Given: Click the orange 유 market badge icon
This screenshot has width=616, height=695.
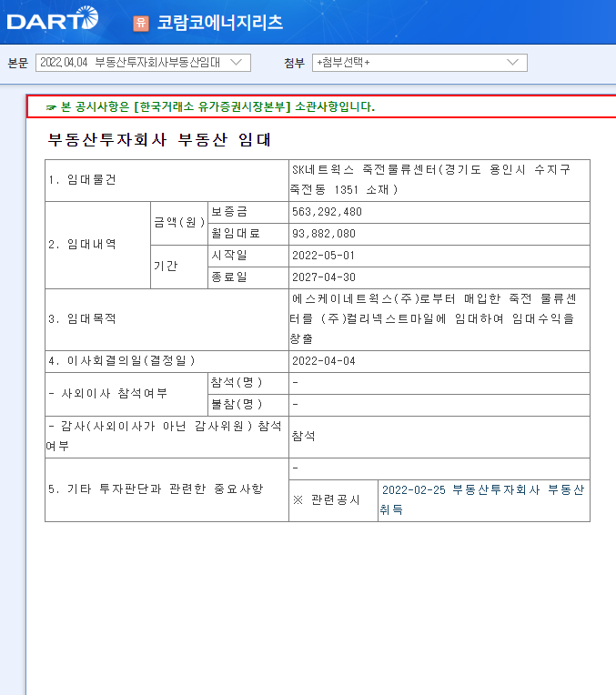Looking at the screenshot, I should 141,23.
